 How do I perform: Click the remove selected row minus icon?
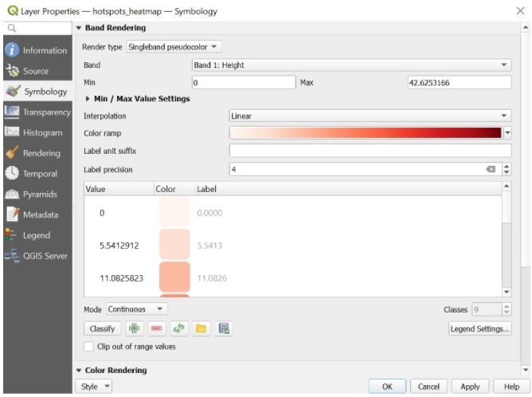(157, 328)
